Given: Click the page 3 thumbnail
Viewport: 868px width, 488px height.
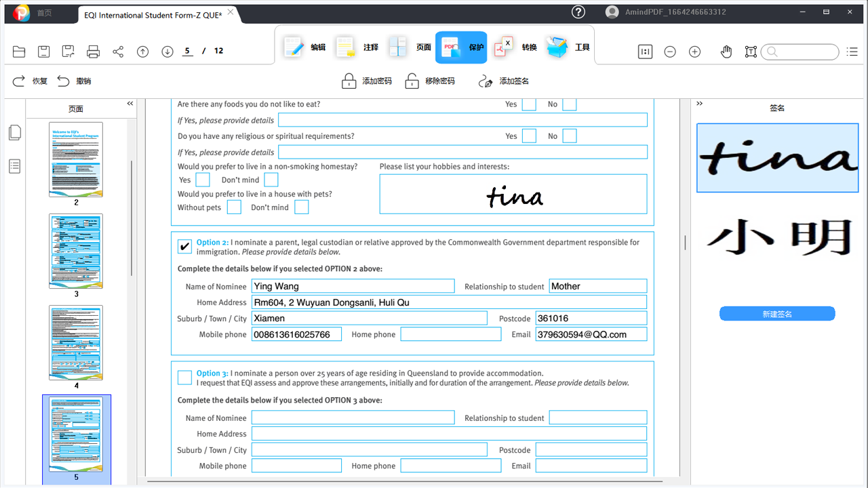Looking at the screenshot, I should pos(76,251).
